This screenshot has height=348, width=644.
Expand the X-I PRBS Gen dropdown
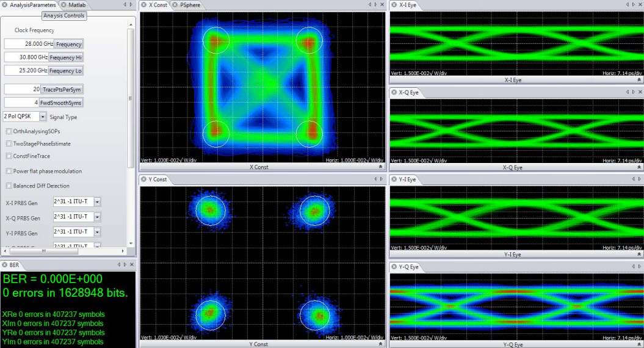point(97,202)
